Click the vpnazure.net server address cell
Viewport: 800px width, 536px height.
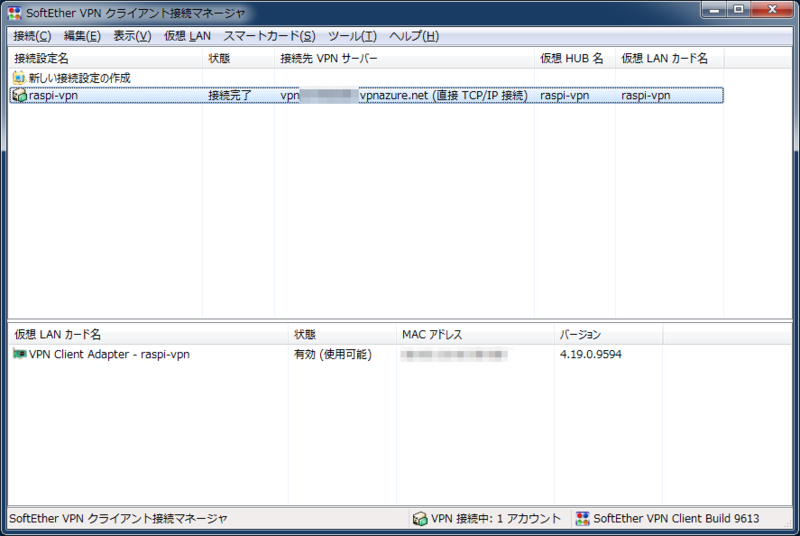click(x=404, y=95)
